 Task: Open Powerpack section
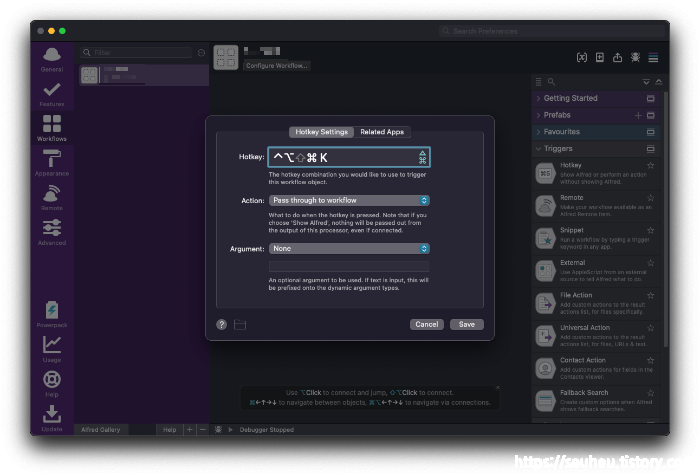point(52,315)
